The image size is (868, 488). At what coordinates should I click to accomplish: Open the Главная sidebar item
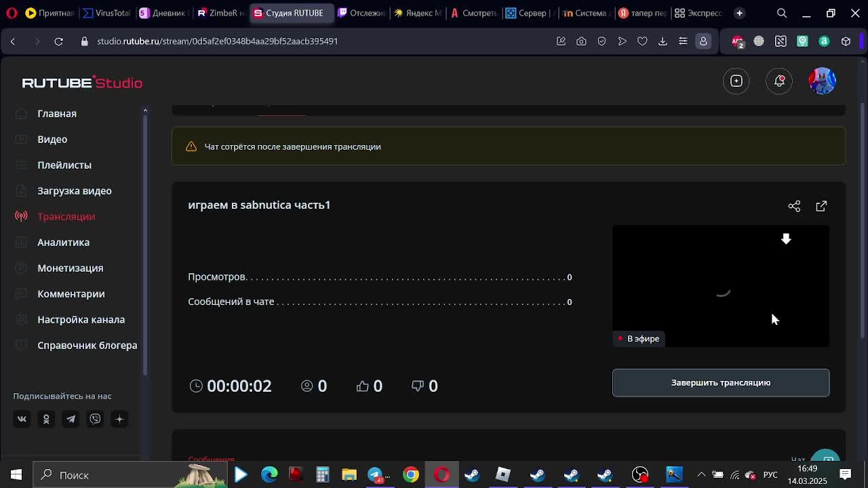click(57, 113)
